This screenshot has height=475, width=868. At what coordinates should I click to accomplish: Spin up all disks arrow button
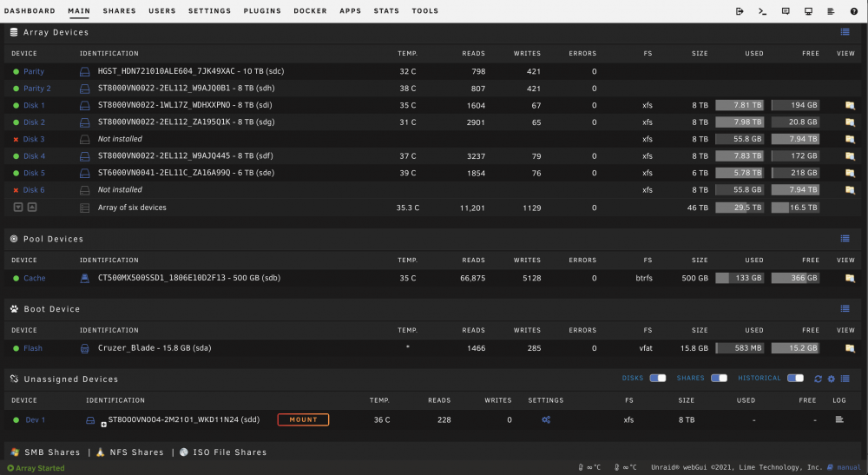point(32,207)
